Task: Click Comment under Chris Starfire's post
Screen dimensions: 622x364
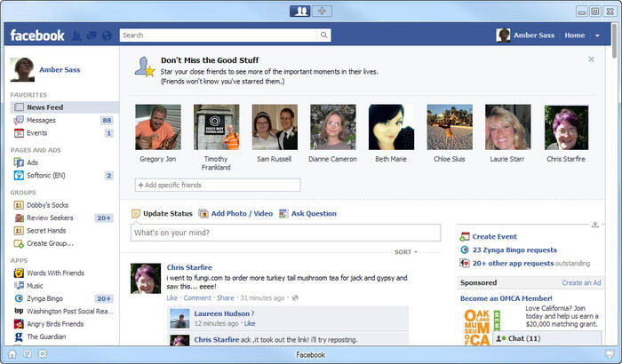Action: (197, 297)
